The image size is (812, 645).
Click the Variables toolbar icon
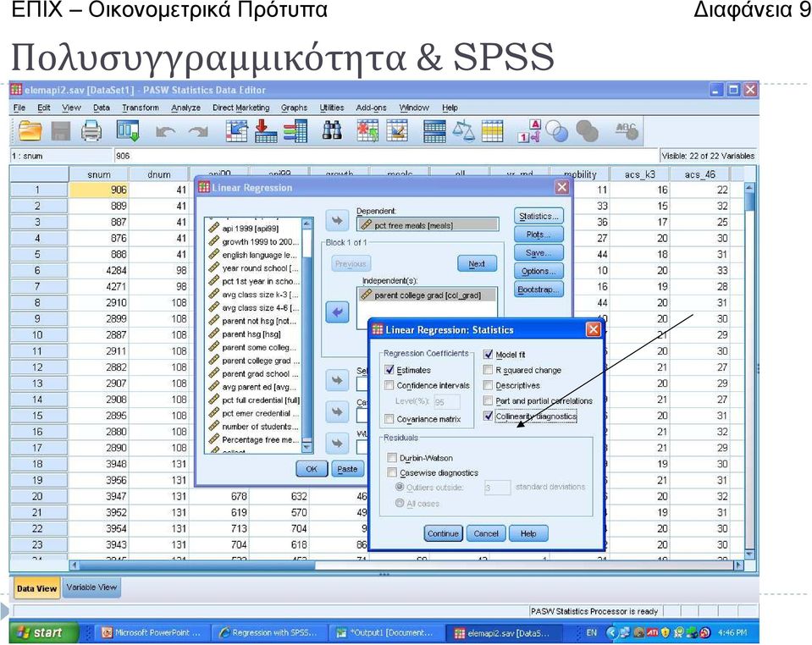click(x=296, y=131)
